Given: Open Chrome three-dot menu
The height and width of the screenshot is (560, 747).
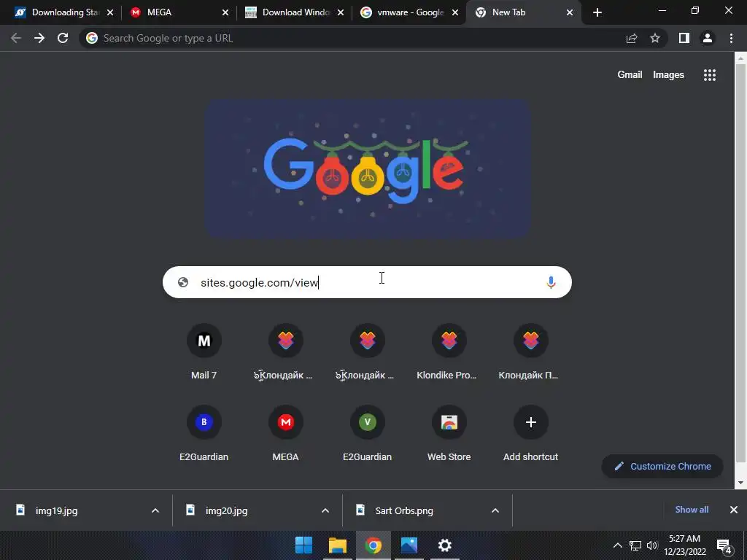Looking at the screenshot, I should (x=731, y=38).
